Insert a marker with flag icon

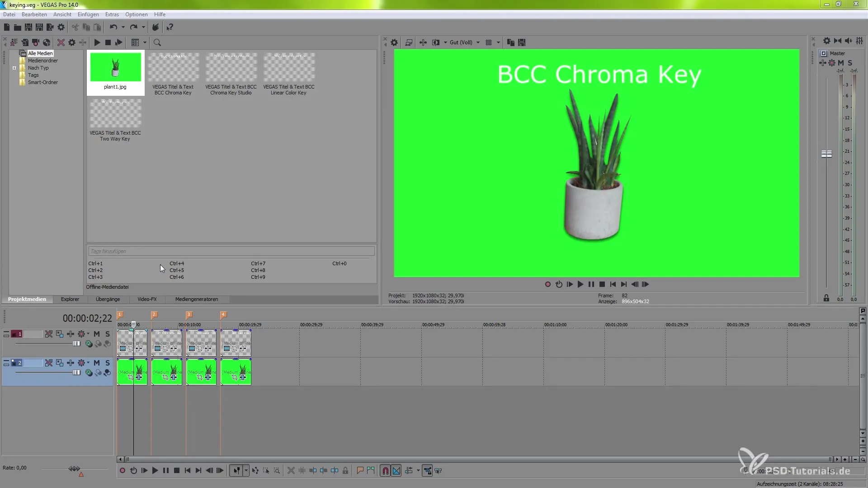pos(360,471)
